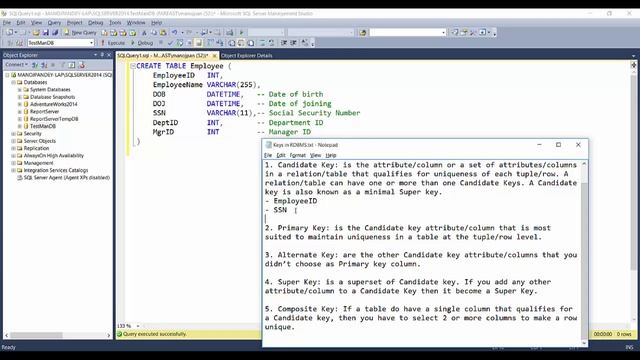Screen dimensions: 640x360
Task: Click the Cut scissors icon in toolbar
Action: point(144,32)
